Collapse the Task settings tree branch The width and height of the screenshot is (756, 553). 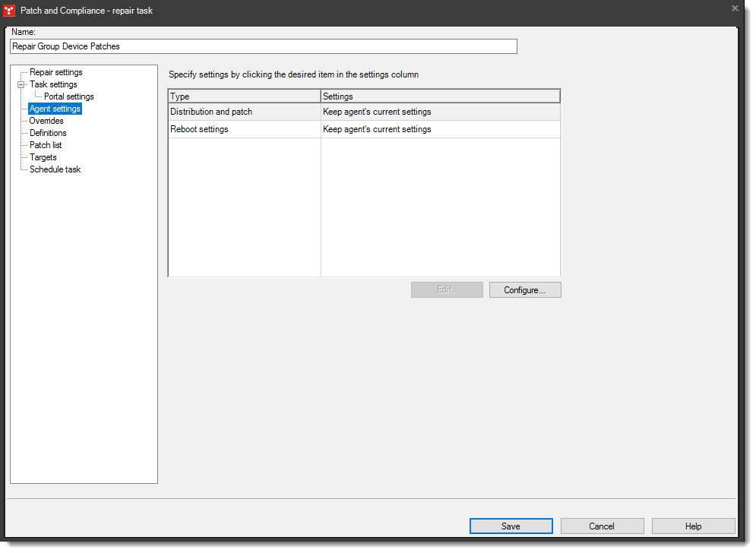tap(21, 84)
